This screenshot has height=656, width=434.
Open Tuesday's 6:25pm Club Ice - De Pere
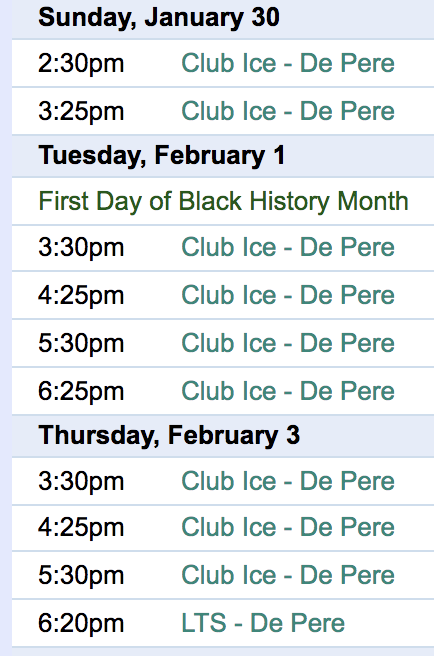[x=288, y=391]
